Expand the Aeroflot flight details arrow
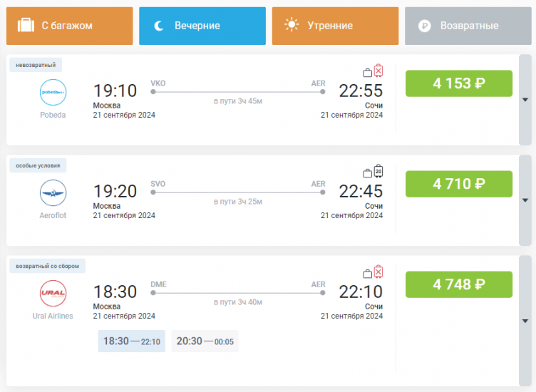 [525, 200]
